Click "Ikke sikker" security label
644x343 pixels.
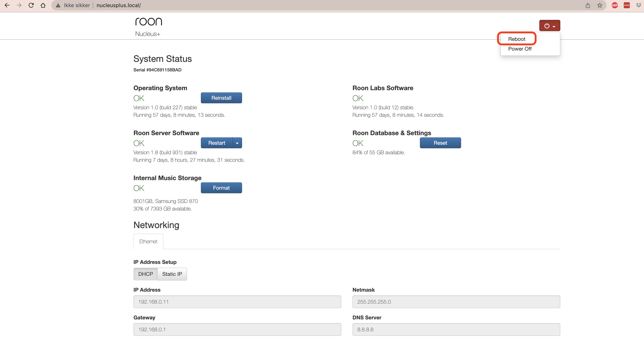(77, 5)
